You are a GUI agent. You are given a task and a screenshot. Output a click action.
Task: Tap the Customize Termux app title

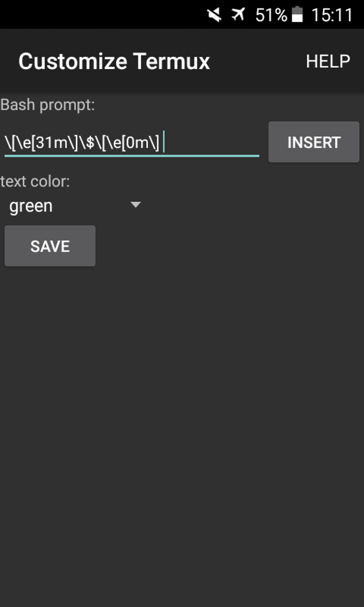[x=114, y=61]
